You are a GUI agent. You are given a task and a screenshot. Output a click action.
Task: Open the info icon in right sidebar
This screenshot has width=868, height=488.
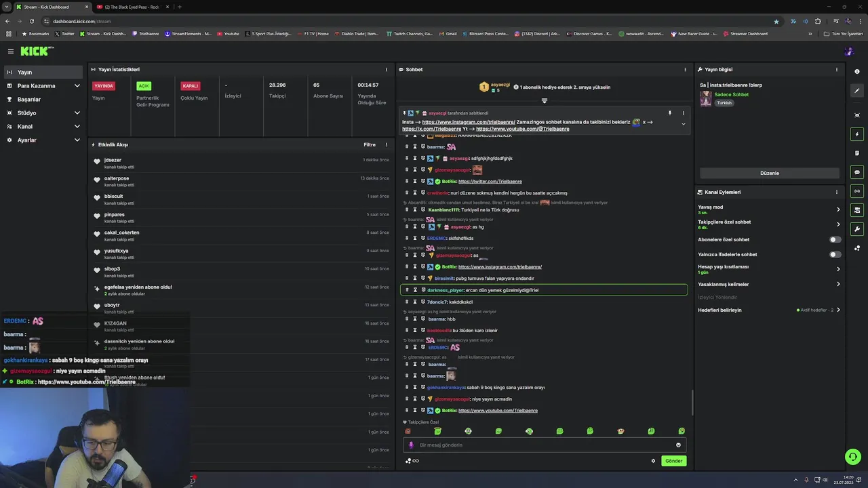click(857, 72)
